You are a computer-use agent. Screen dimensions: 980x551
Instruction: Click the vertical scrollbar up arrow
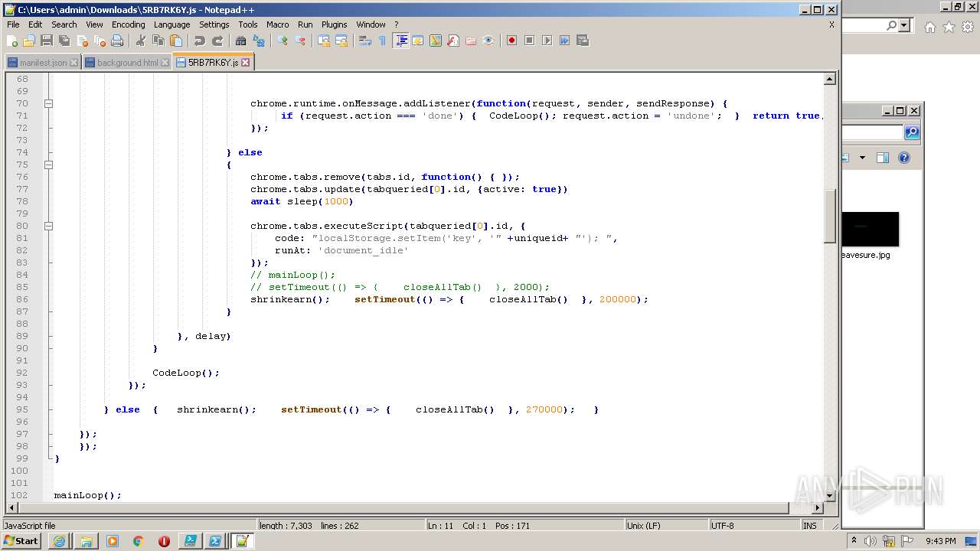830,79
